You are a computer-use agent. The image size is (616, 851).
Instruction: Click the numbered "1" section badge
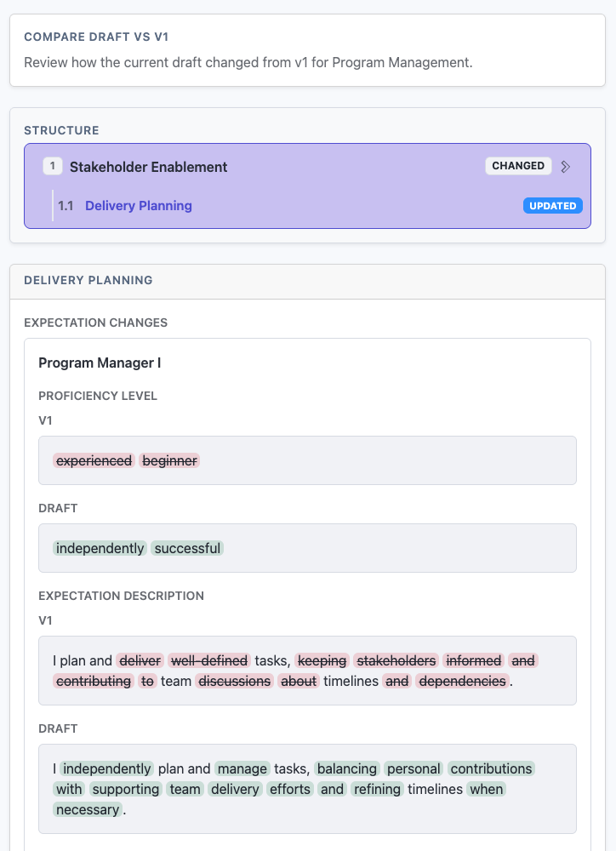tap(52, 166)
